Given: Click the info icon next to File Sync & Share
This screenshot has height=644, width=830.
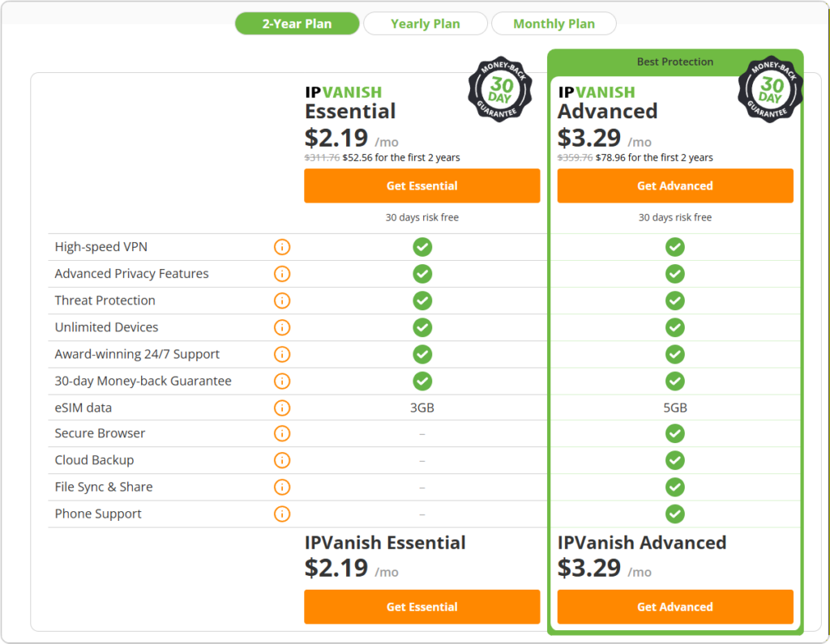Looking at the screenshot, I should (282, 487).
